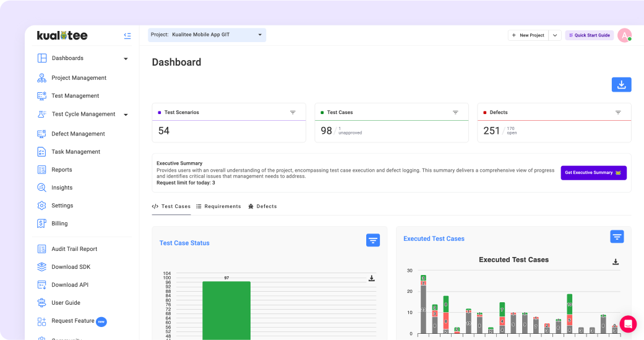Click the green bar labeled 97
This screenshot has height=340, width=644.
226,310
